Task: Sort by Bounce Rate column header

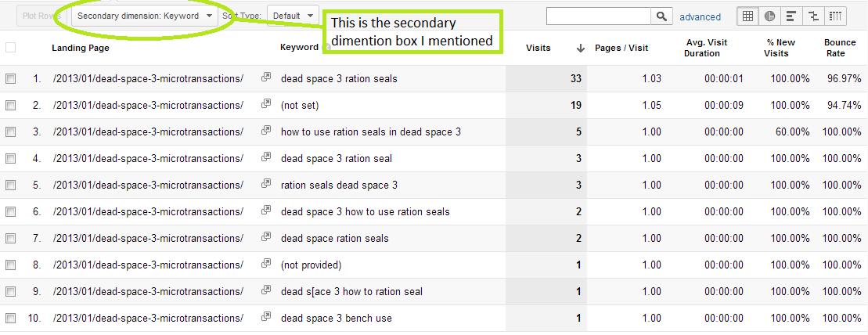Action: (839, 48)
